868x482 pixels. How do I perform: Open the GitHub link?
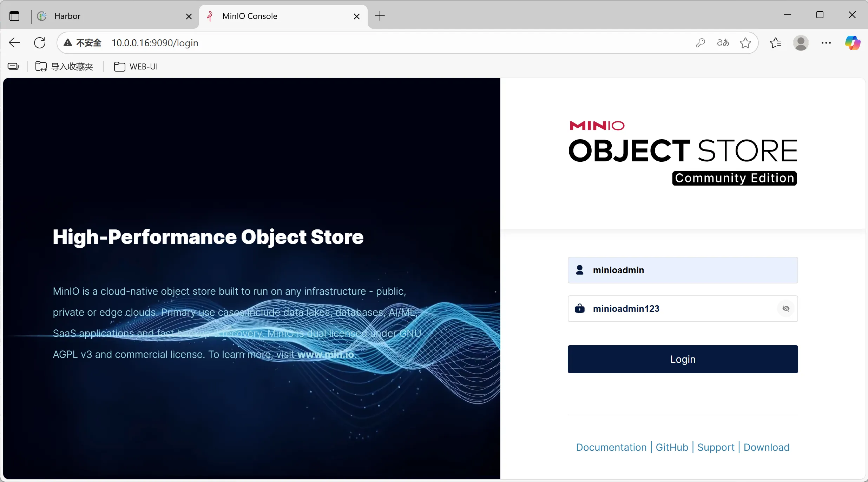pyautogui.click(x=672, y=447)
